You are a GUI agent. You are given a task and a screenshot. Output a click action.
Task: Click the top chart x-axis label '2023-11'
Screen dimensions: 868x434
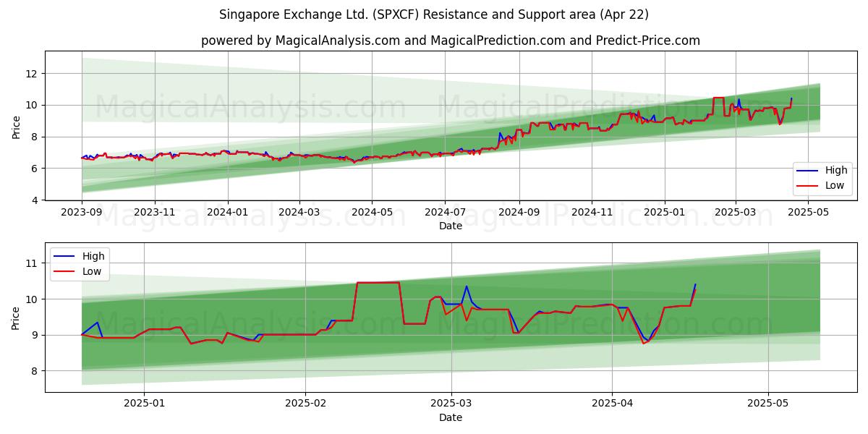[x=155, y=213]
